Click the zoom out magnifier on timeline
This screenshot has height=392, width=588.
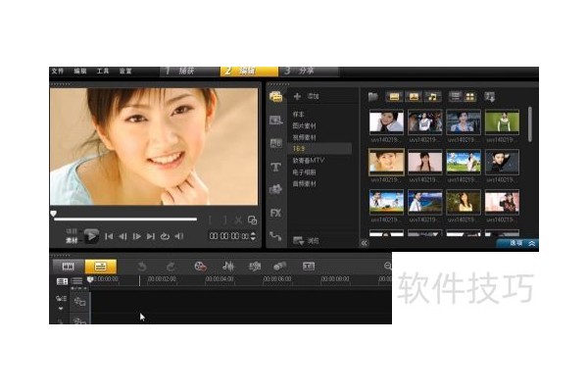coord(388,266)
